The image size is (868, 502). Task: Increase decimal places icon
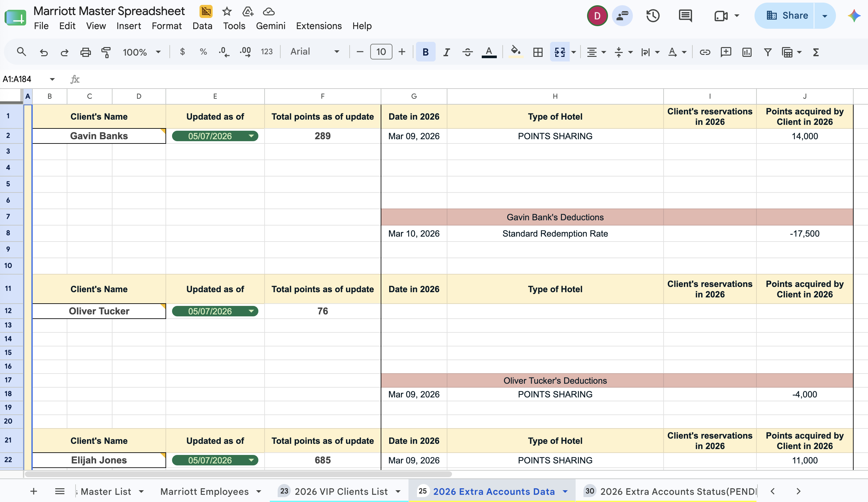click(245, 52)
